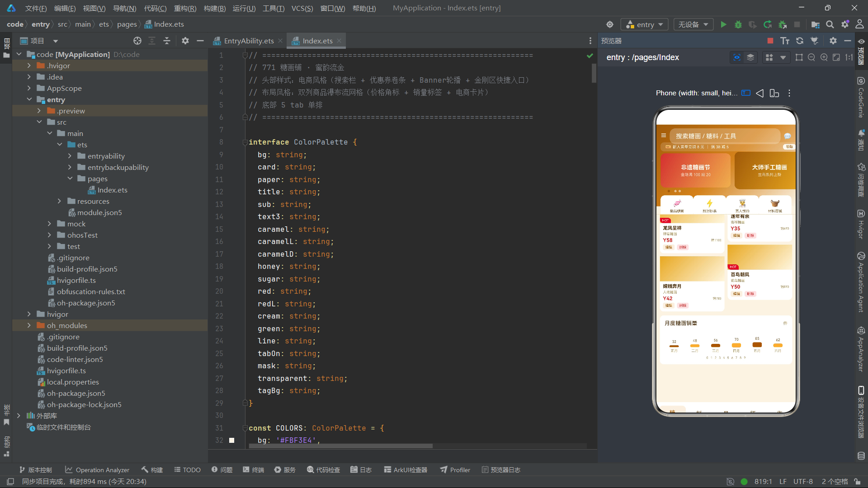The image size is (868, 488).
Task: Open the 工具(T) menu
Action: click(x=274, y=8)
